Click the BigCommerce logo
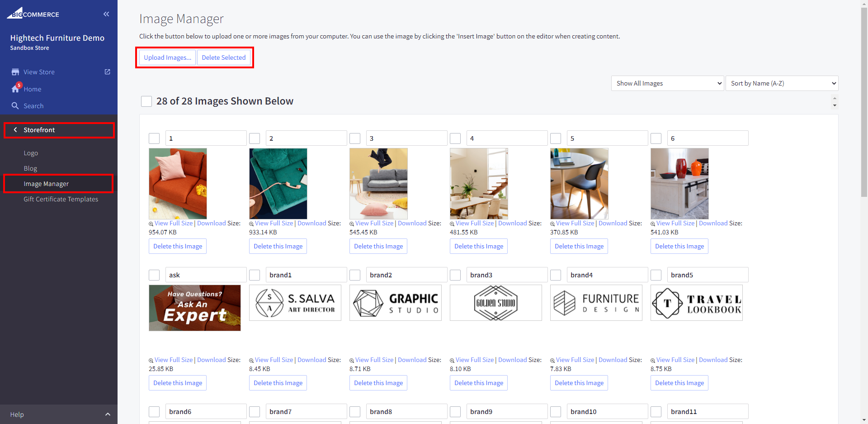Viewport: 868px width, 424px height. click(x=33, y=14)
